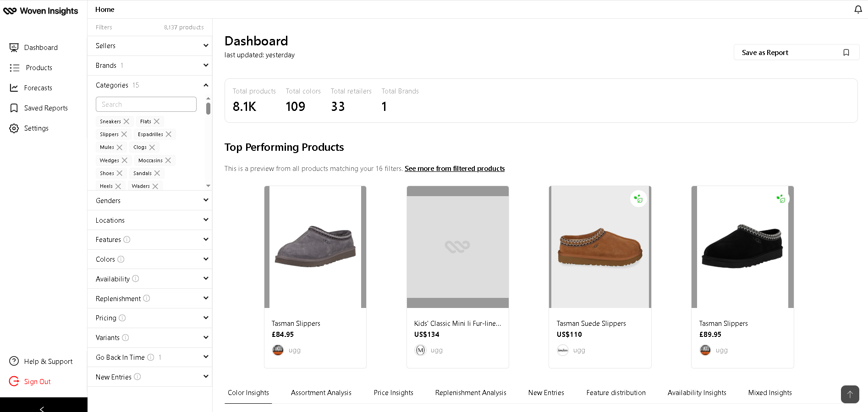Open the Kids' Classic Mini placeholder image
Screen dimensions: 868x412
point(458,247)
